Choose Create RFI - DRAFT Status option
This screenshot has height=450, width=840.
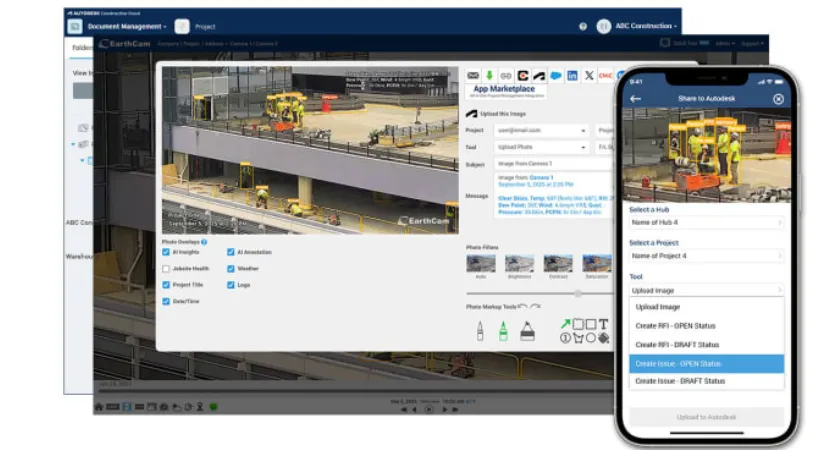tap(707, 344)
